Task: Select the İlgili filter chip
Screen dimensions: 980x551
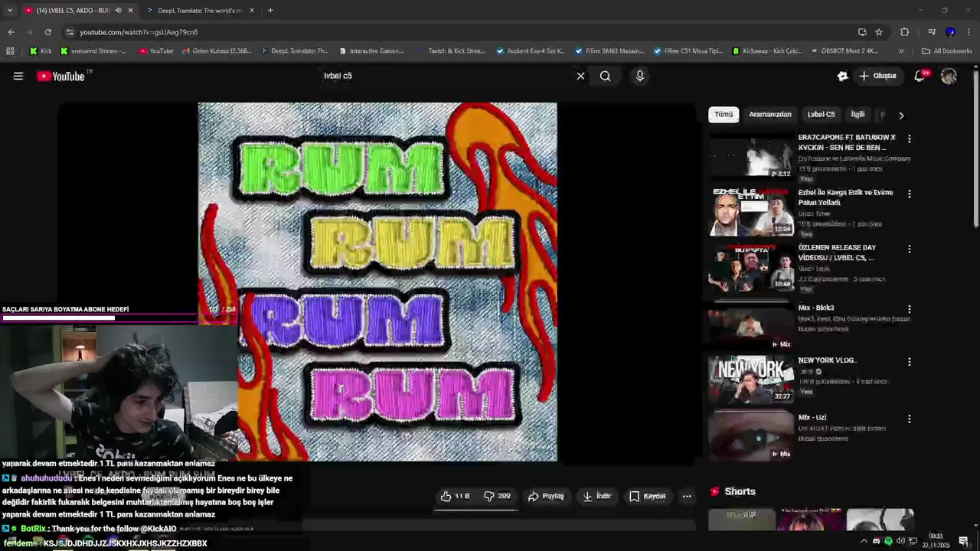Action: pyautogui.click(x=857, y=115)
